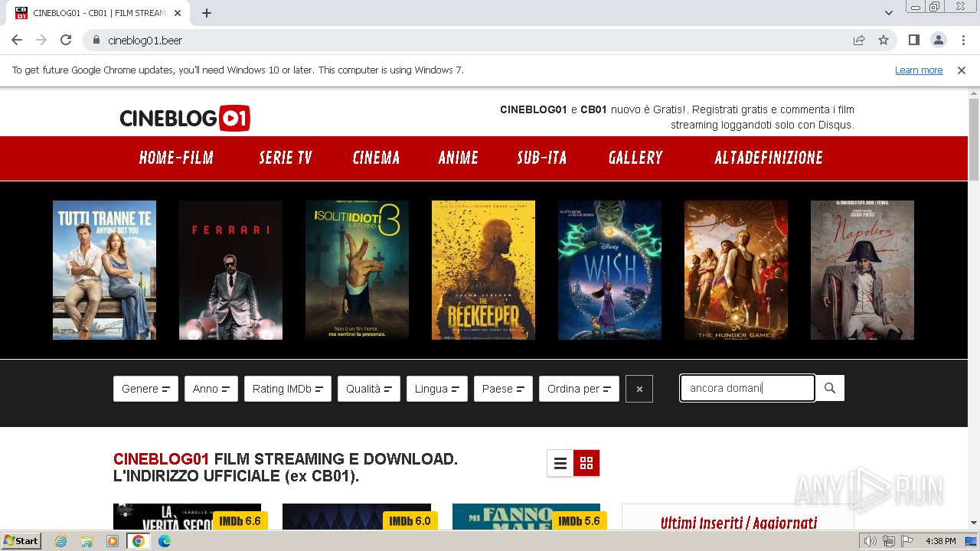Open the SERIE TV menu
Viewport: 980px width, 551px height.
(x=286, y=158)
